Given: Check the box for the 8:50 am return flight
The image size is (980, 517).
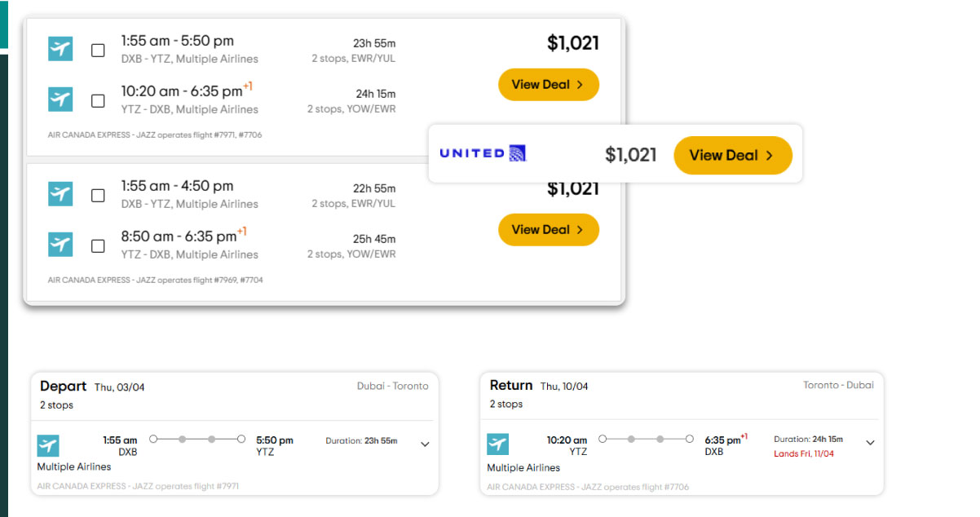Looking at the screenshot, I should point(98,245).
